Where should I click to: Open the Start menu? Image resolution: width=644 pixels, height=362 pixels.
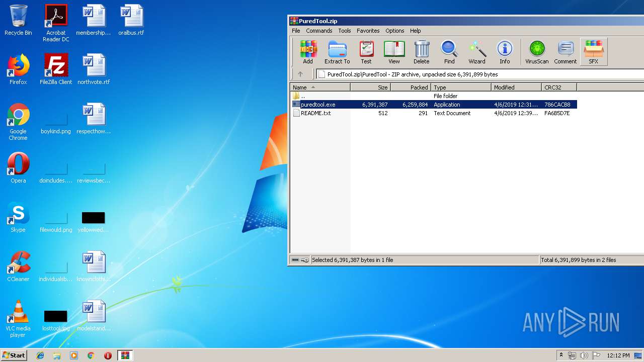click(13, 355)
